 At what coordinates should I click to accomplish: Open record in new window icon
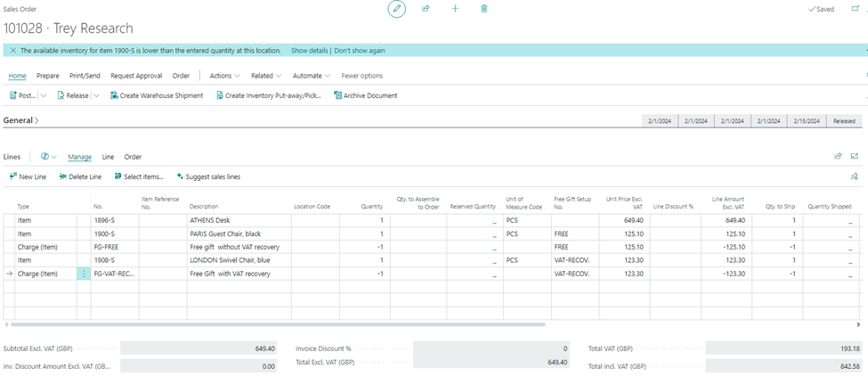tap(856, 9)
